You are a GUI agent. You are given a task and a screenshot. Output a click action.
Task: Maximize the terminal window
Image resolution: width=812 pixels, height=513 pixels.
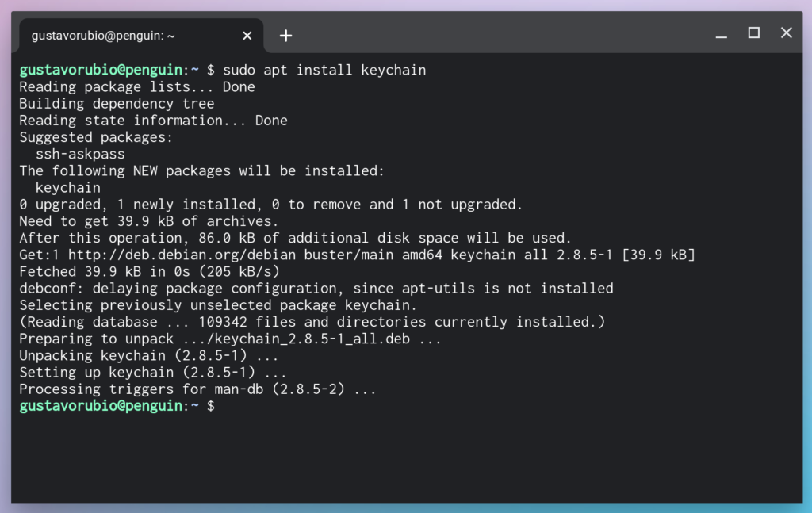pyautogui.click(x=754, y=33)
